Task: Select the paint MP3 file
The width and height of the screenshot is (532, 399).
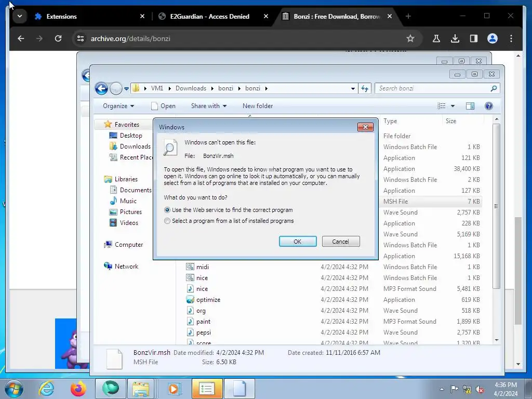Action: click(203, 322)
